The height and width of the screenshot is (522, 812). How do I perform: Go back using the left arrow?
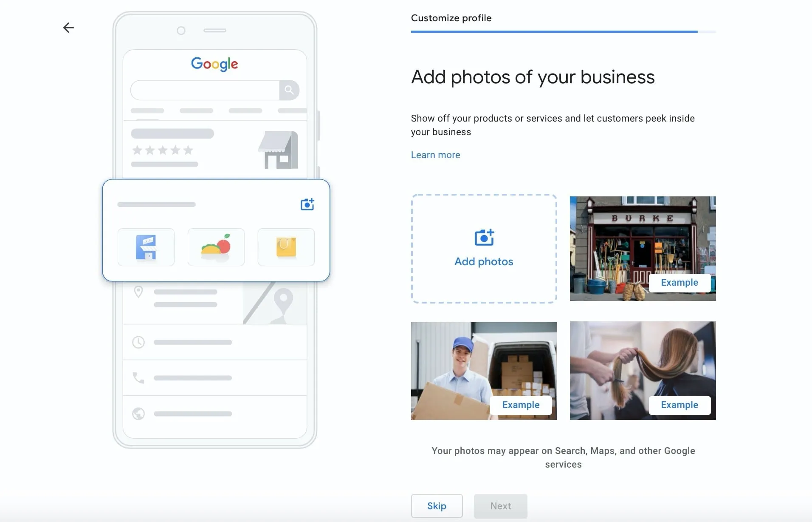pyautogui.click(x=68, y=28)
